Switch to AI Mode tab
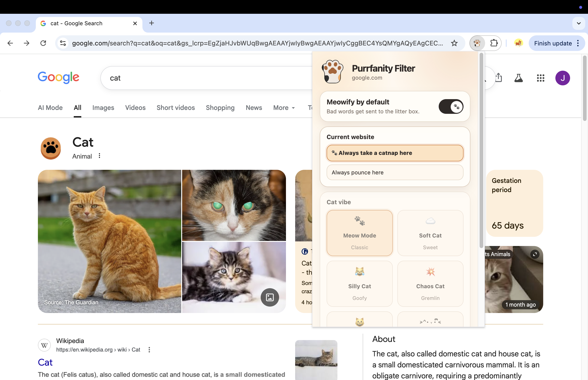The height and width of the screenshot is (380, 588). 50,108
